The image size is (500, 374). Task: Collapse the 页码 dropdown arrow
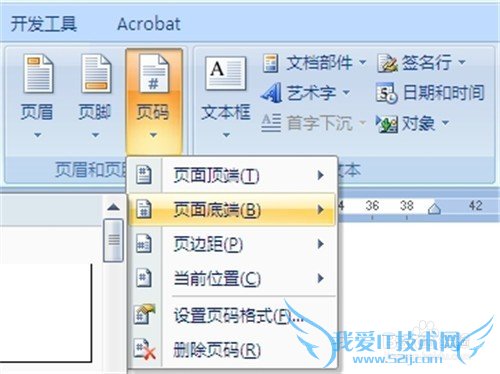pyautogui.click(x=153, y=135)
